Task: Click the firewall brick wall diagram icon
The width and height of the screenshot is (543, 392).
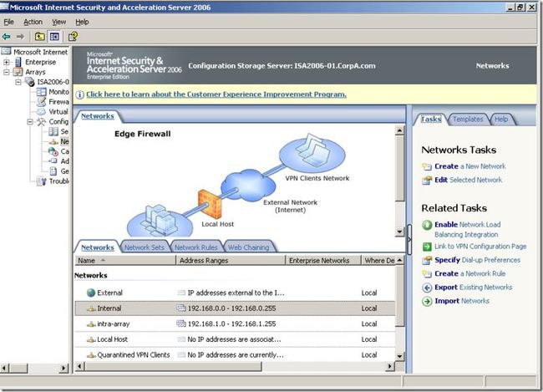Action: coord(210,203)
